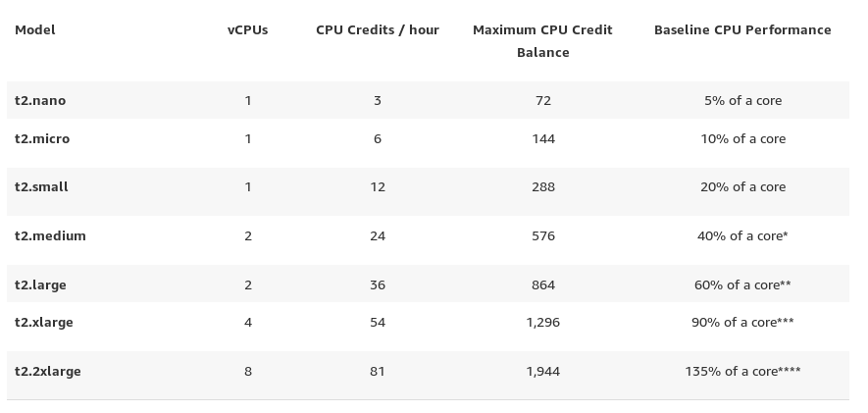
Task: Click the 1,944 credit balance value
Action: (542, 371)
